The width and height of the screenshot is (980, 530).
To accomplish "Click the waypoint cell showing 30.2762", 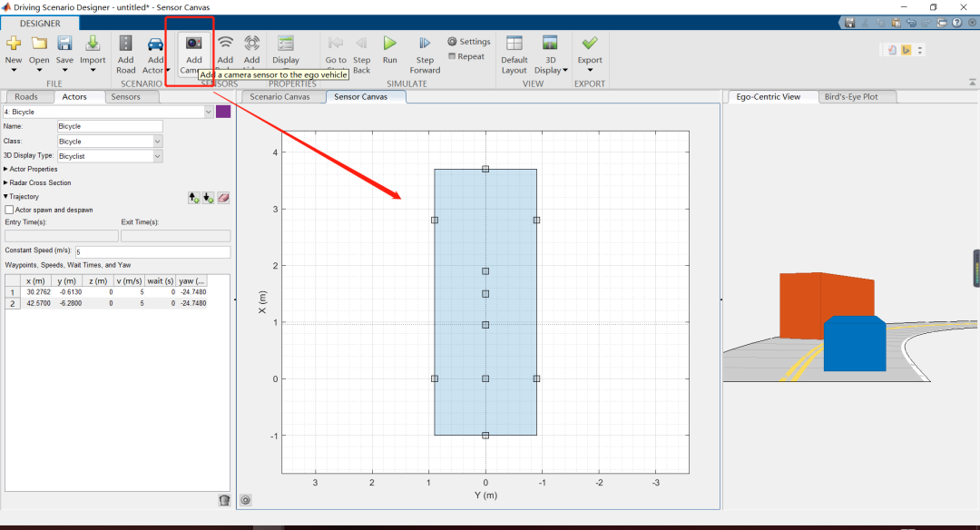I will click(38, 292).
